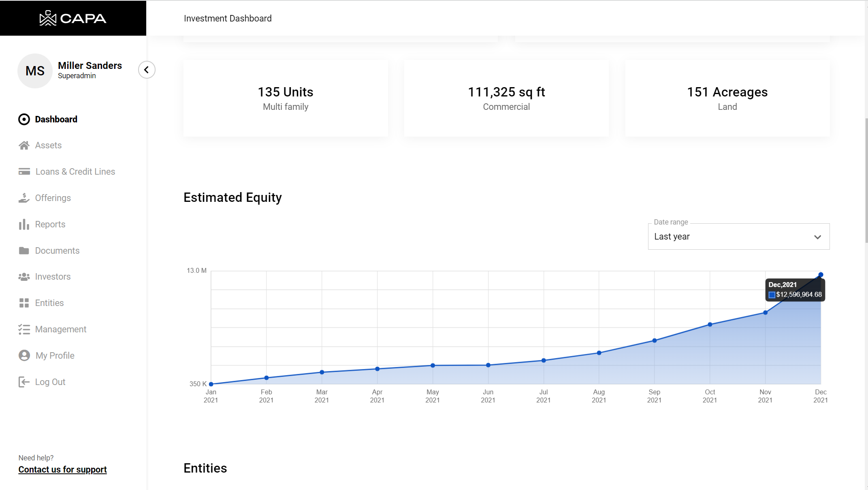
Task: Open the Dashboard menu item
Action: click(x=56, y=120)
